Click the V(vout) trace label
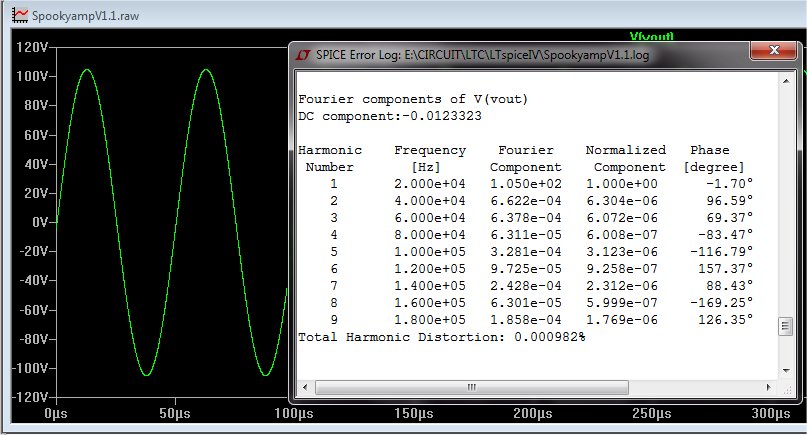Image resolution: width=807 pixels, height=435 pixels. (x=651, y=37)
